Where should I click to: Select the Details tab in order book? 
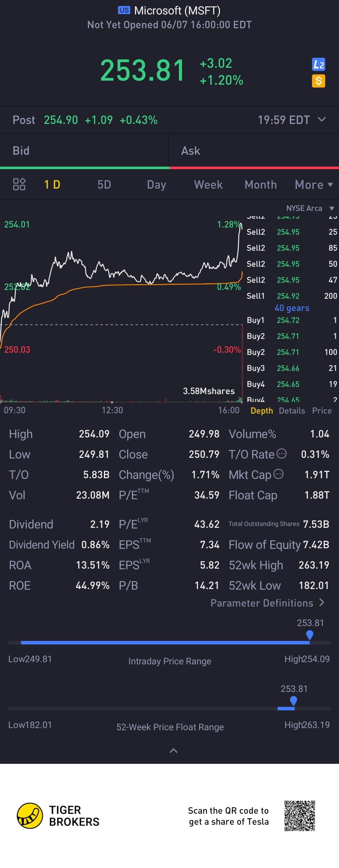pyautogui.click(x=292, y=410)
